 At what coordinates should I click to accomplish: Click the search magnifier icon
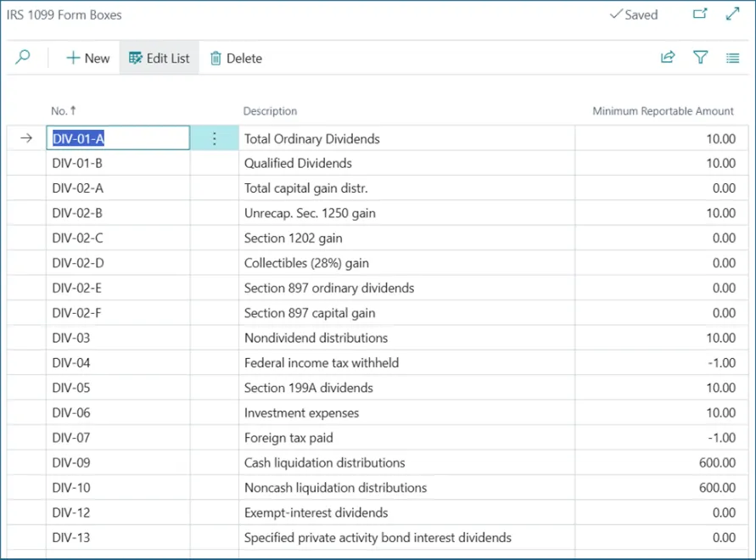[x=23, y=58]
